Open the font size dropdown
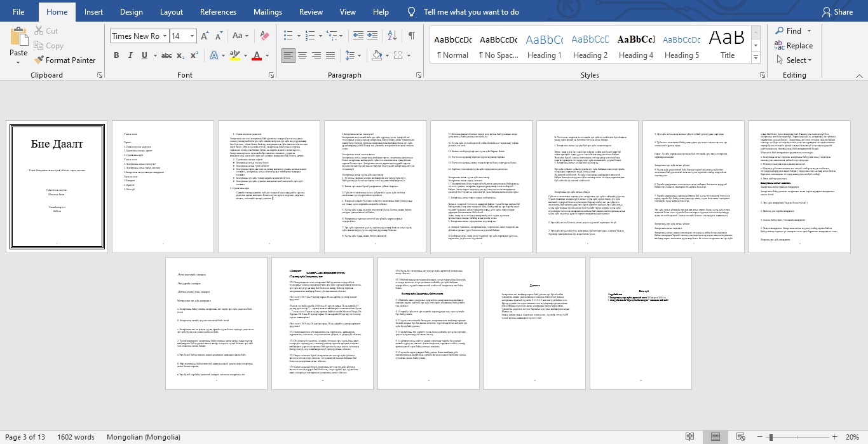Viewport: 868px width, 444px height. 193,36
